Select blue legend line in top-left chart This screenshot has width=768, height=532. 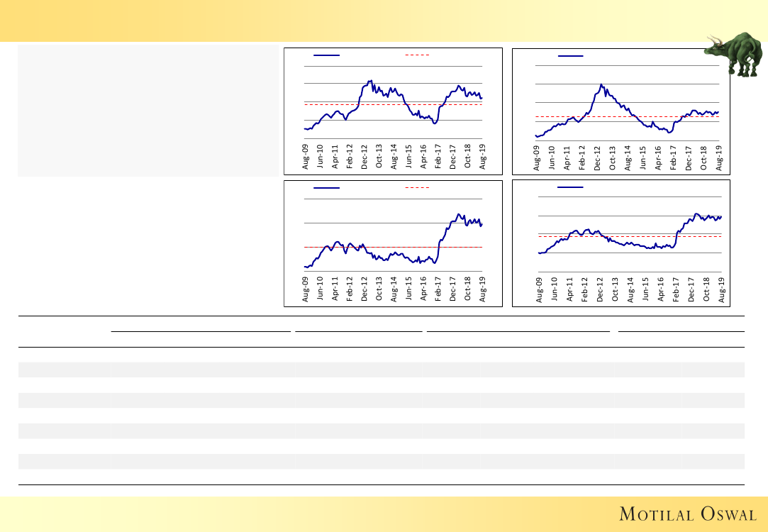point(326,55)
